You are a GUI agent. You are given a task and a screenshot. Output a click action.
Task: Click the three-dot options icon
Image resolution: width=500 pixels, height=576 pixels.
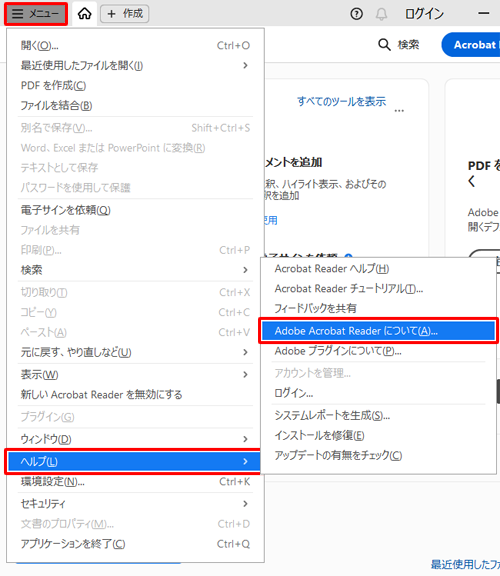click(399, 111)
